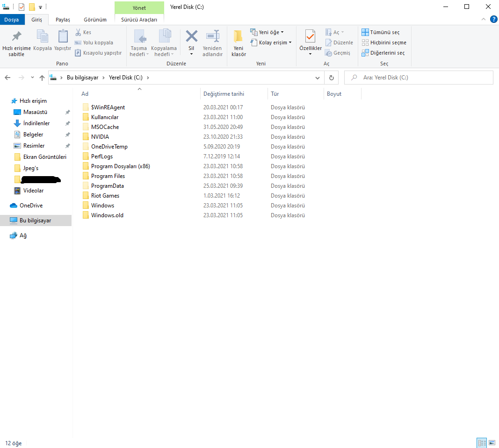Click Properties checkmark in quick access toolbar
The height and width of the screenshot is (448, 499).
point(22,7)
